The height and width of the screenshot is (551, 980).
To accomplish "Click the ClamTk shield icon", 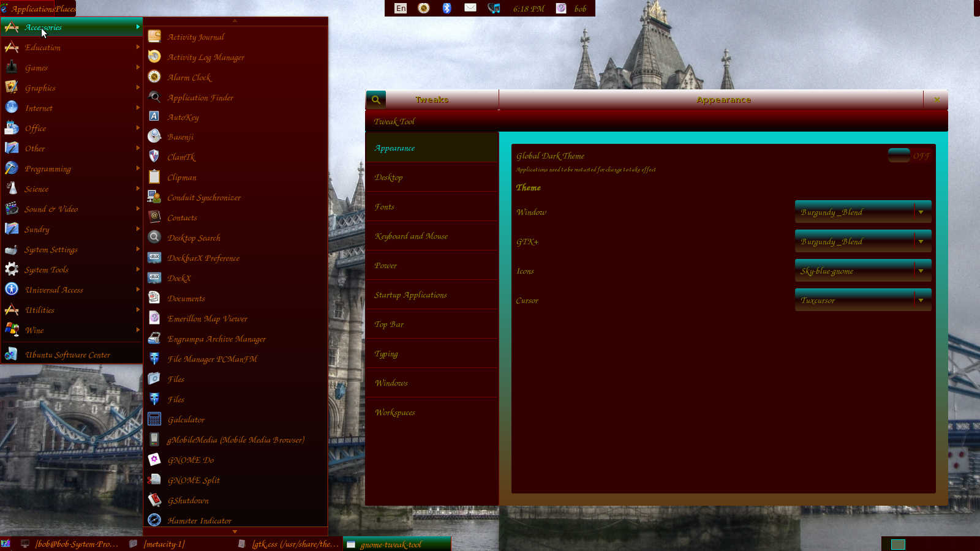I will pyautogui.click(x=154, y=156).
